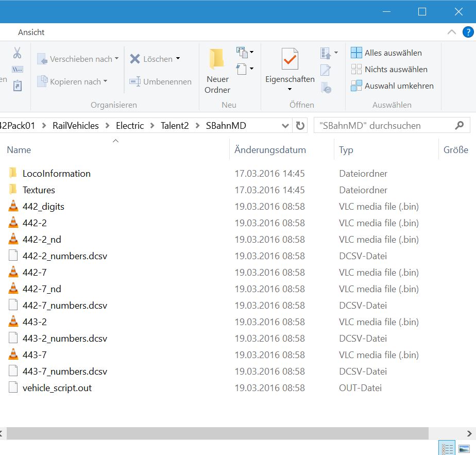The width and height of the screenshot is (476, 455).
Task: Click the Alles auswählen icon
Action: pos(356,53)
